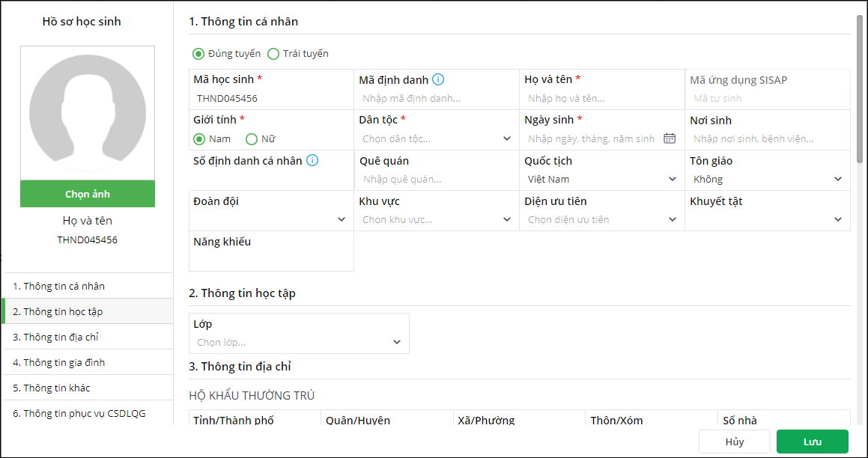Click the Chọn ảnh upload button
The width and height of the screenshot is (868, 458).
click(88, 194)
